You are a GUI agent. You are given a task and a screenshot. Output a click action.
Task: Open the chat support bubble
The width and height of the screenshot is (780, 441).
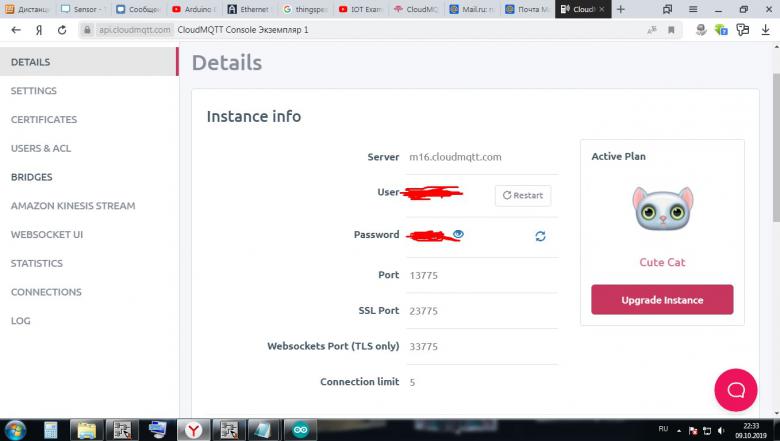point(736,390)
